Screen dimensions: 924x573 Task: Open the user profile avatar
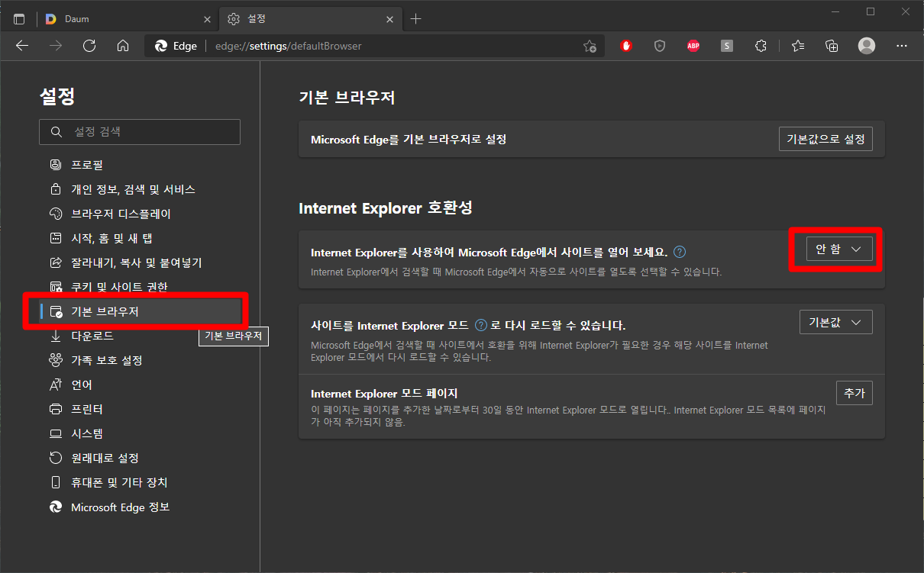pos(867,46)
